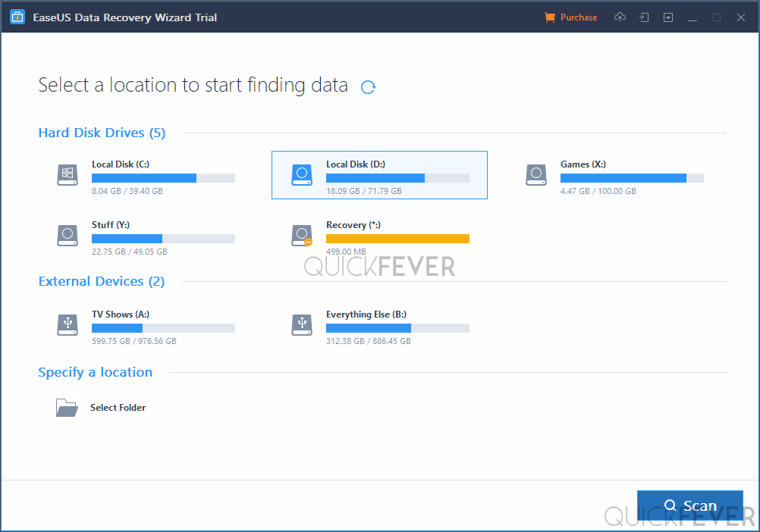Screen dimensions: 760x532
Task: Close the EaseUS Data Recovery window
Action: 740,17
